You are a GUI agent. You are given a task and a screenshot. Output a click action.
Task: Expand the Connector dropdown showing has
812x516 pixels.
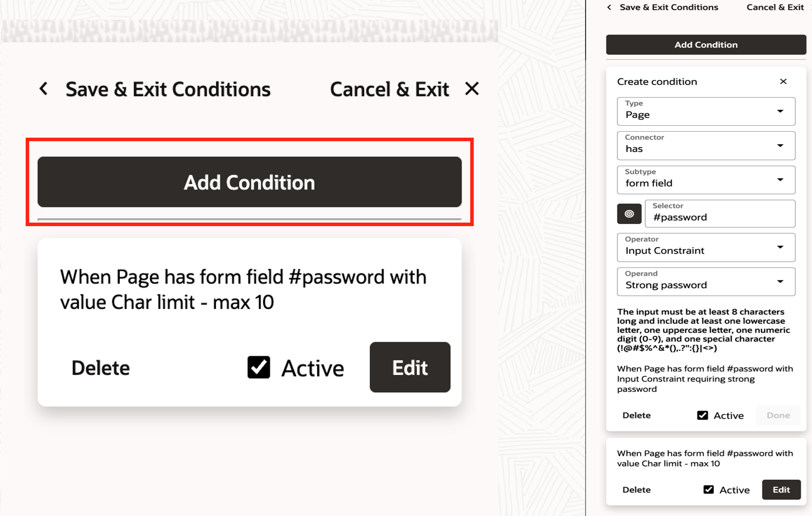pos(706,145)
